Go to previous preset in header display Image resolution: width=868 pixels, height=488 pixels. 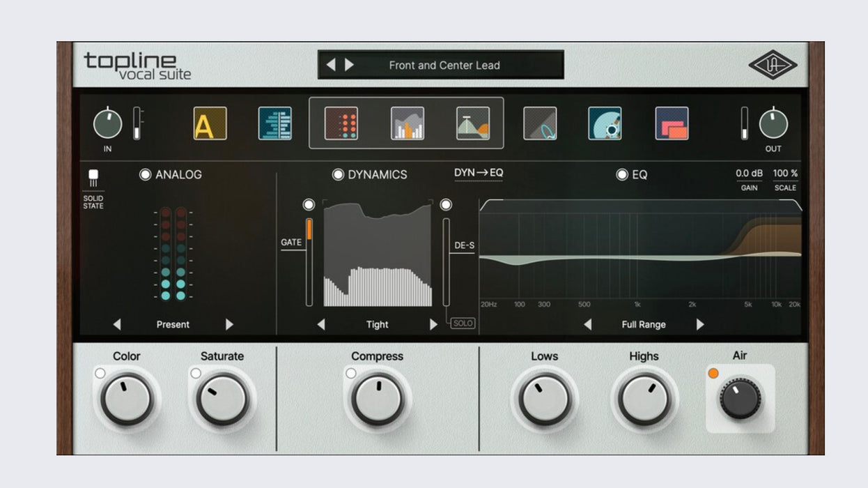pyautogui.click(x=331, y=65)
